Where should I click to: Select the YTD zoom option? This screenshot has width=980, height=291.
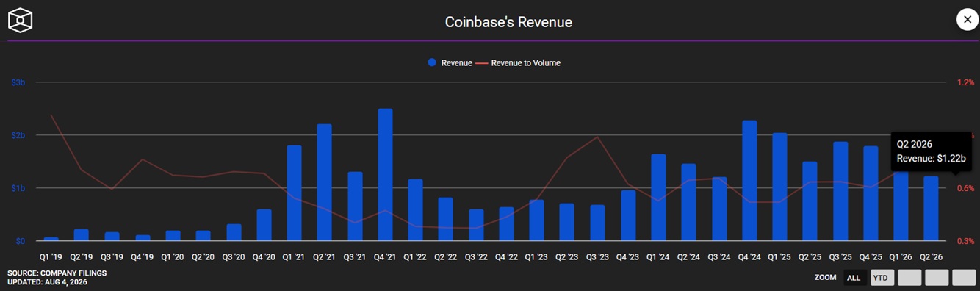pyautogui.click(x=882, y=278)
